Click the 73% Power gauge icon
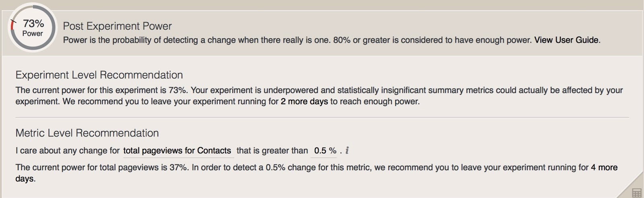Screen dimensions: 644x198 [x=33, y=27]
